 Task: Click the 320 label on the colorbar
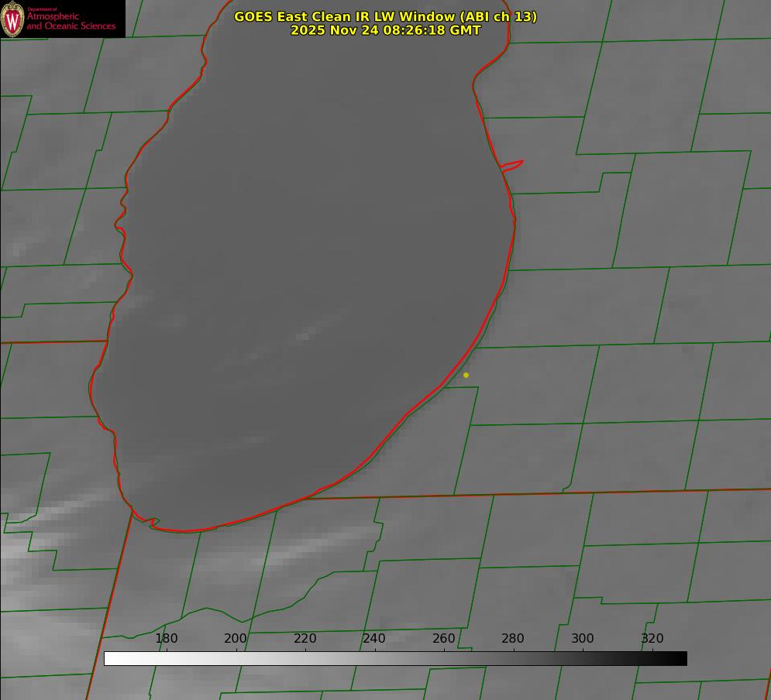pyautogui.click(x=652, y=638)
